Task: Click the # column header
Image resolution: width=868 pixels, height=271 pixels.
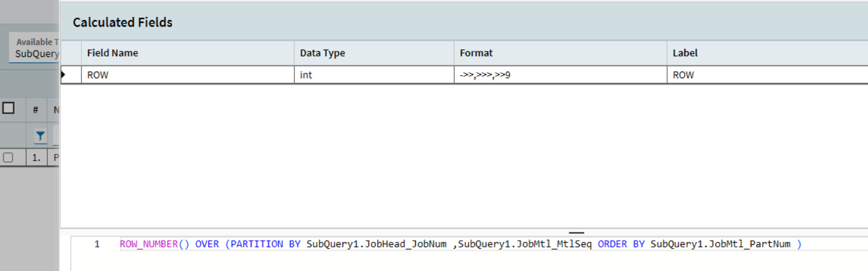Action: point(36,110)
